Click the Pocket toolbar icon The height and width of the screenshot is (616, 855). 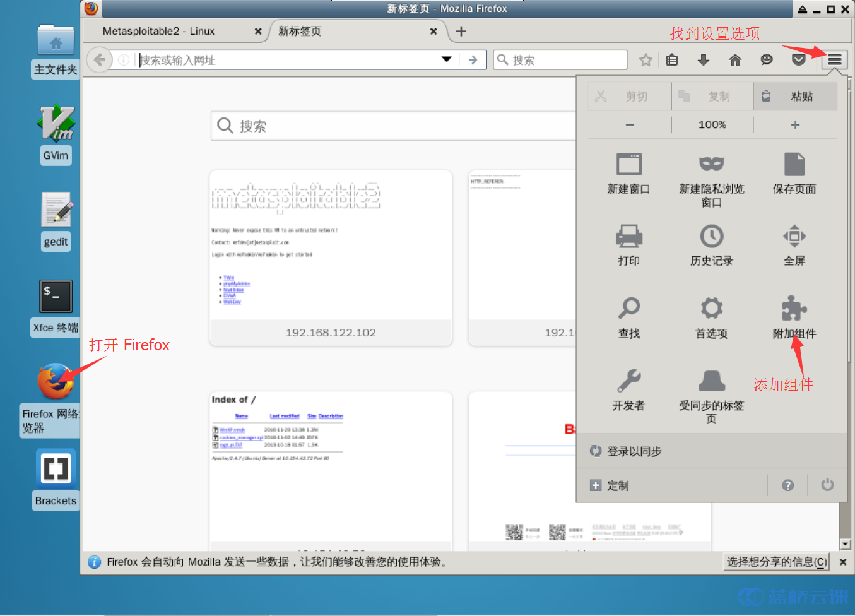798,60
